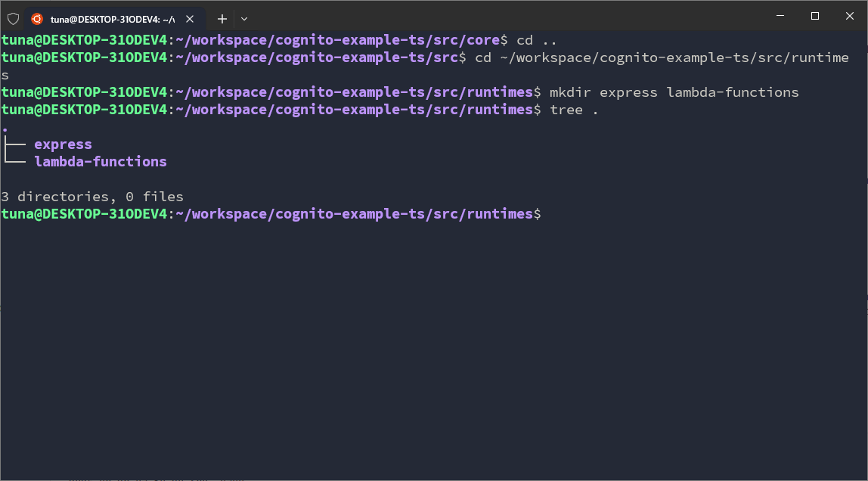Maximize the terminal window
This screenshot has height=481, width=868.
tap(814, 16)
